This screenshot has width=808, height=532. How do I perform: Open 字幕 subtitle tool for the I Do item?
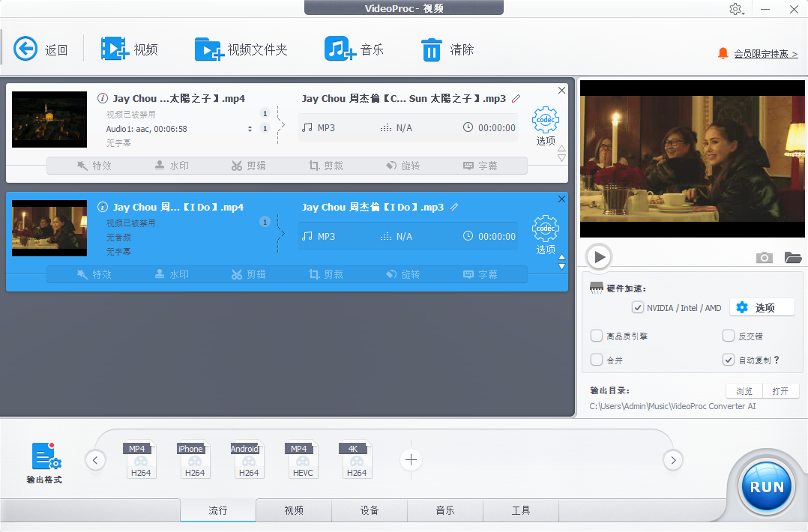480,274
